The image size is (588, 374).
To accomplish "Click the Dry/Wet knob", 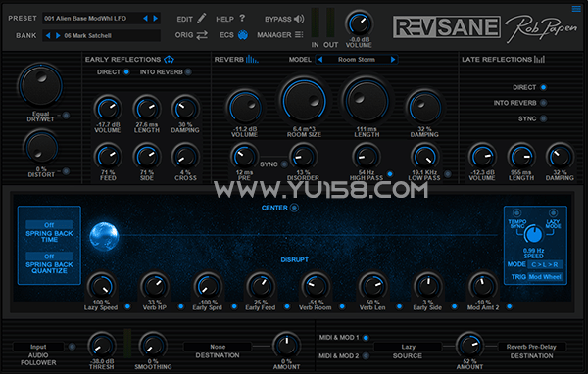I will tap(40, 86).
